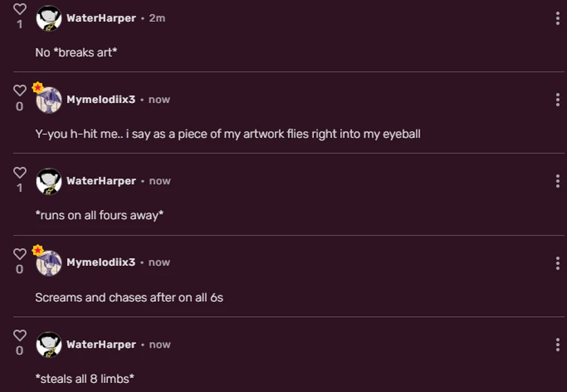This screenshot has height=392, width=567.
Task: Open Mymelodiix3's avatar beside "Screams and chases"
Action: [49, 263]
